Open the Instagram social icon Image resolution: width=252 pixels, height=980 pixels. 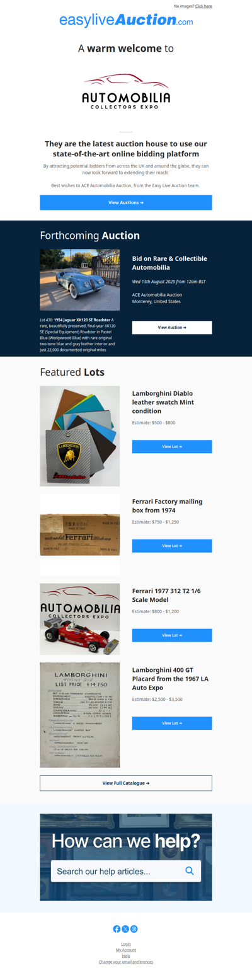134,929
